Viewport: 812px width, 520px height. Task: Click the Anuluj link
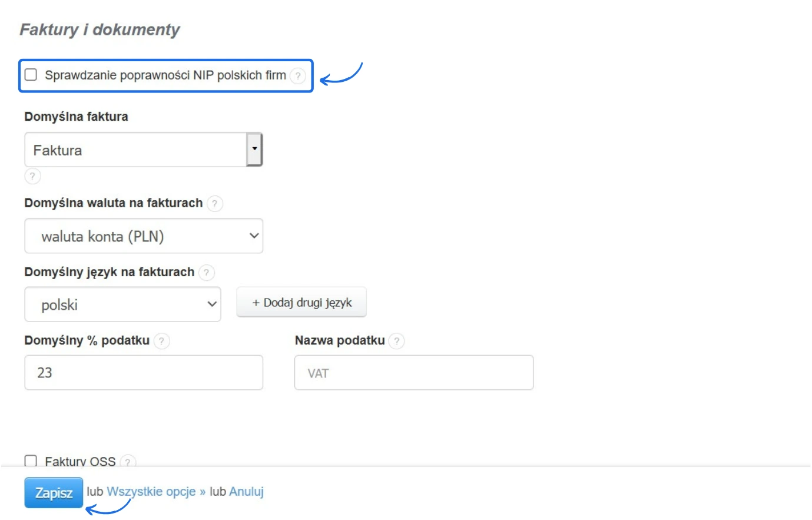coord(246,492)
